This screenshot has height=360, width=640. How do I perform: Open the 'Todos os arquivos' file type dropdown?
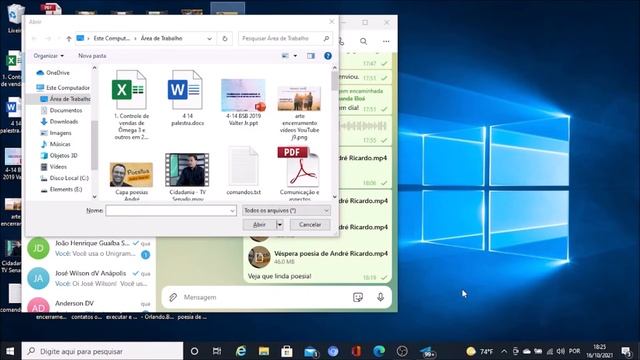point(286,211)
